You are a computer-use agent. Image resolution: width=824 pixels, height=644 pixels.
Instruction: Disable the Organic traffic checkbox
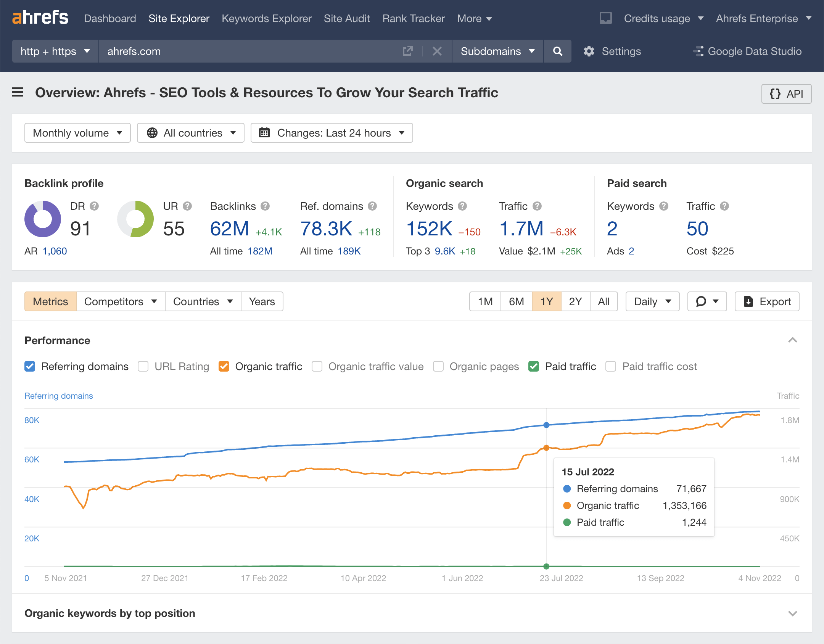click(224, 366)
